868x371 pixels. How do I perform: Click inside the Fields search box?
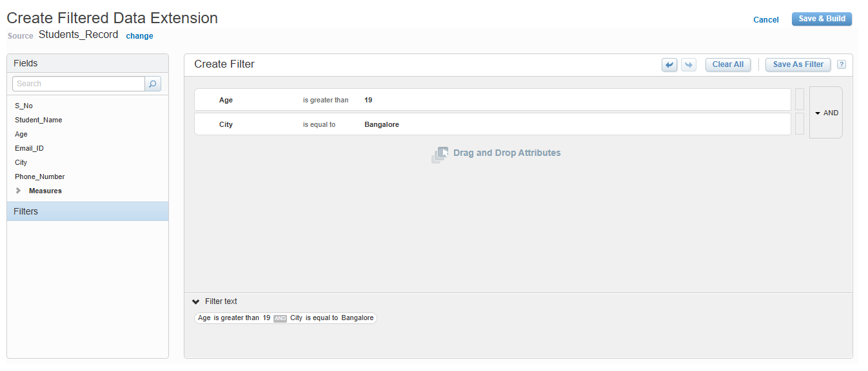77,84
